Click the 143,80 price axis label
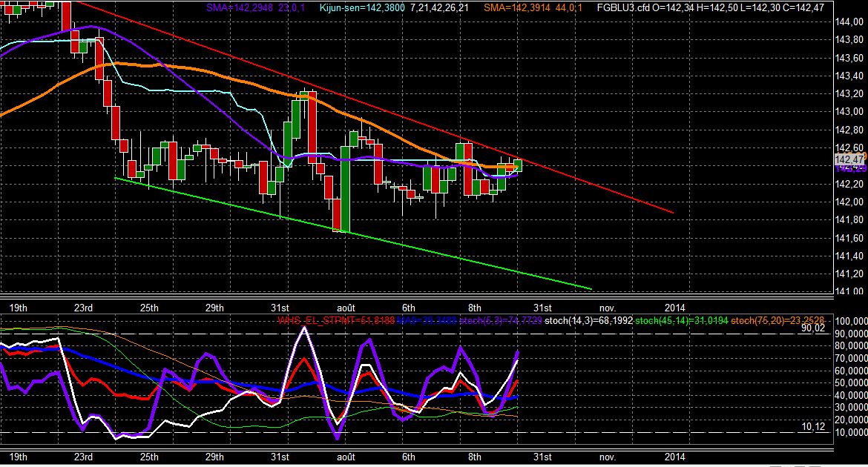Viewport: 868px width, 467px height. point(849,40)
